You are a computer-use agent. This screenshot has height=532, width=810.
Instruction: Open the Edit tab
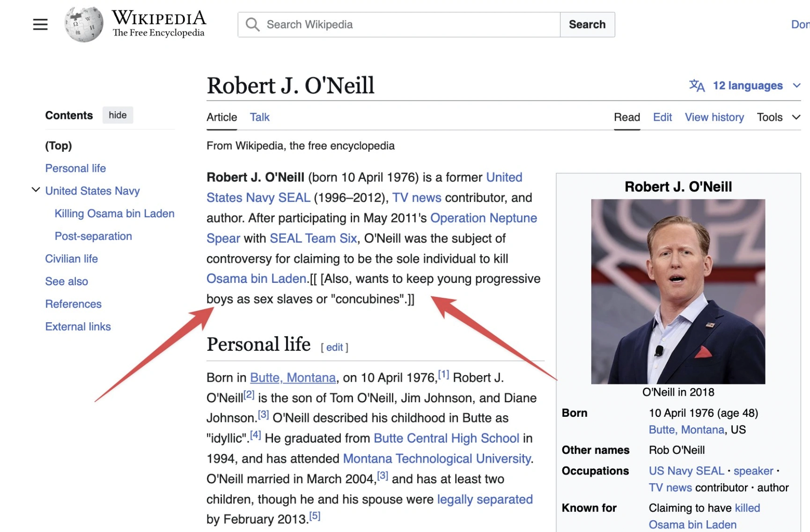click(662, 117)
